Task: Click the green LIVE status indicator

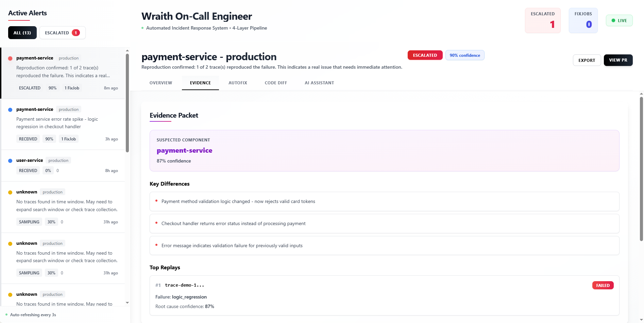Action: point(619,20)
